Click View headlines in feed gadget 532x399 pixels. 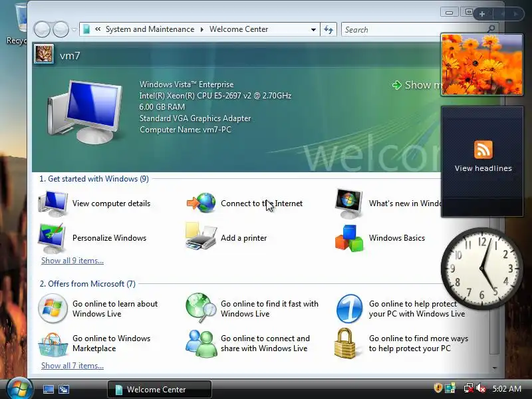pyautogui.click(x=483, y=168)
